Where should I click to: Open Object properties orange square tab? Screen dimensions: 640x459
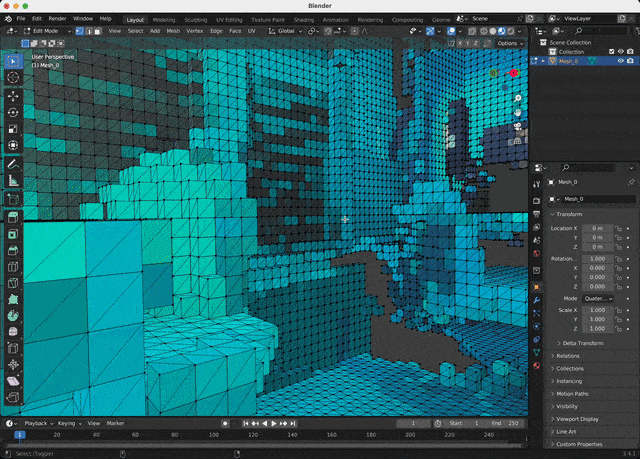point(536,287)
